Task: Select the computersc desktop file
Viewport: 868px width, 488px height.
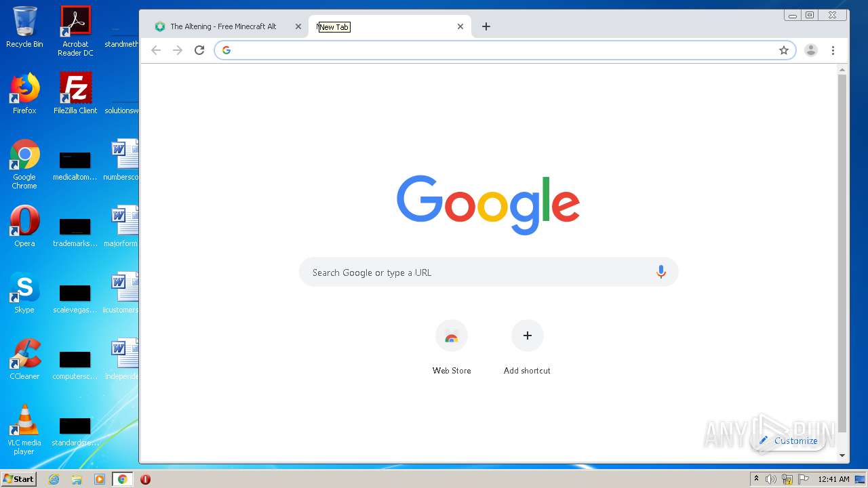Action: (75, 365)
